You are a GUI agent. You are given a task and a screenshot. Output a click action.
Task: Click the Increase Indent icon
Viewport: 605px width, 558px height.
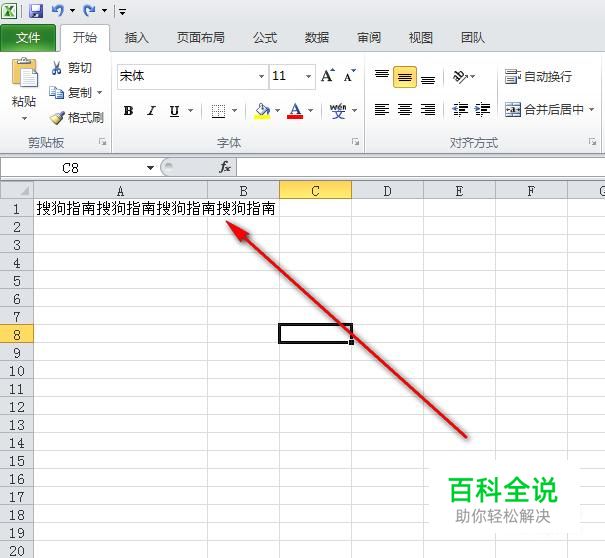point(482,110)
